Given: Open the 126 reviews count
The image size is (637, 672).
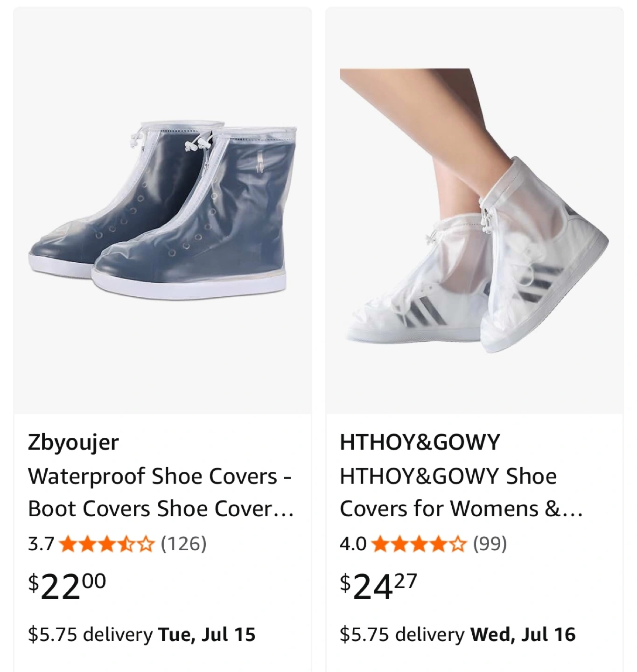Looking at the screenshot, I should tap(183, 544).
